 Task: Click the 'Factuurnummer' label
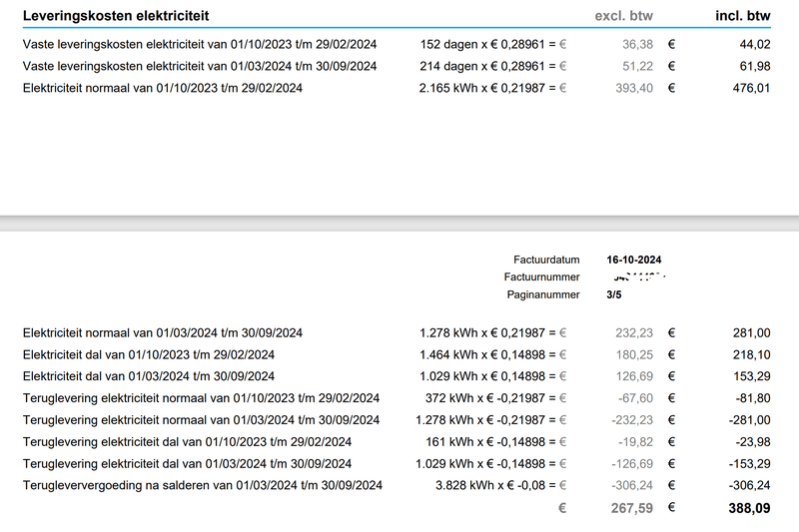coord(541,276)
